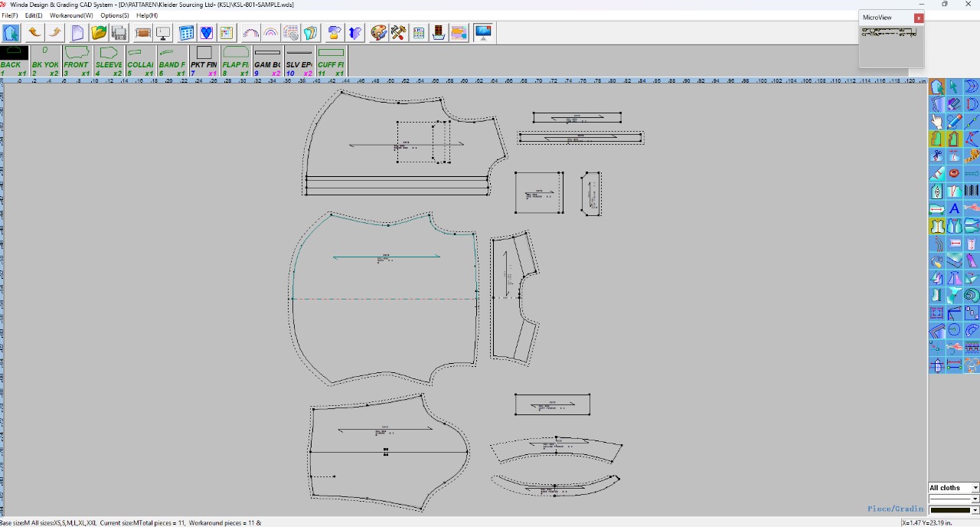Click the new blank document icon

77,33
